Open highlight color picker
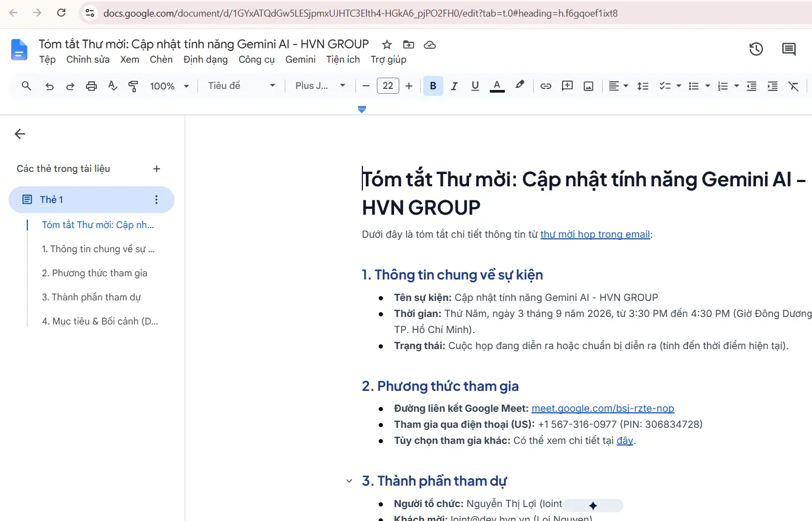This screenshot has height=521, width=812. (519, 86)
